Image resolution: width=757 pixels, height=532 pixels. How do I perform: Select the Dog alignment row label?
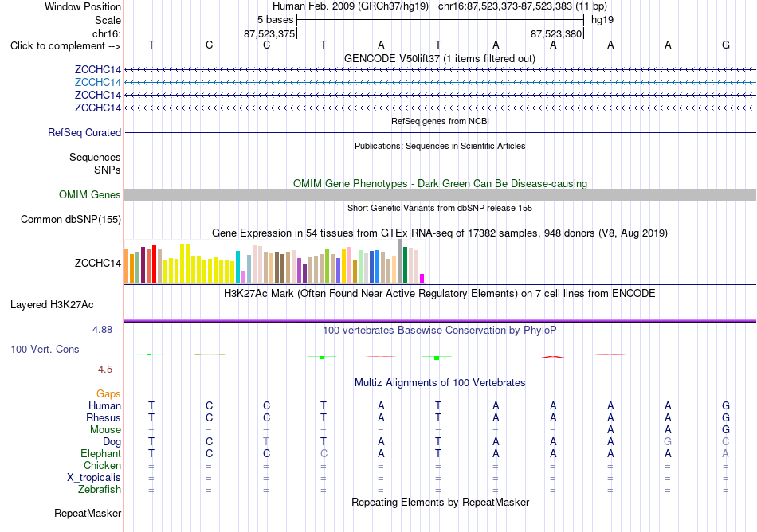[112, 442]
